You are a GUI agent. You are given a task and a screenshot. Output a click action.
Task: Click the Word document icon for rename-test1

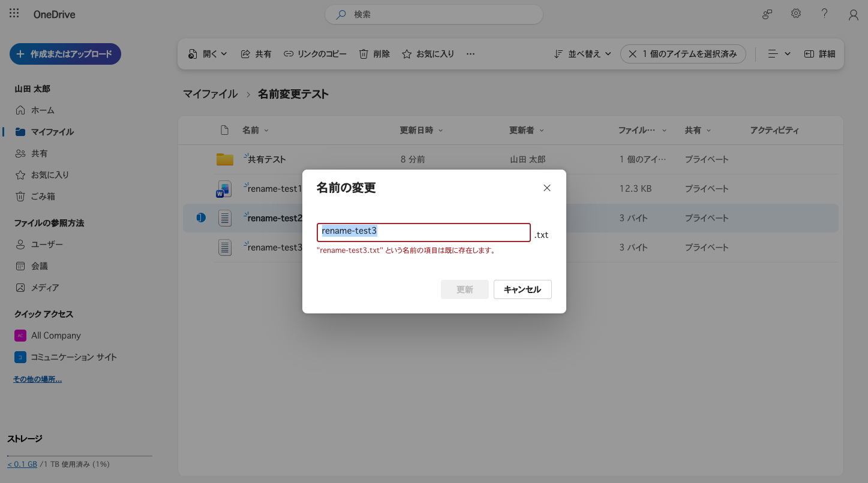(224, 189)
